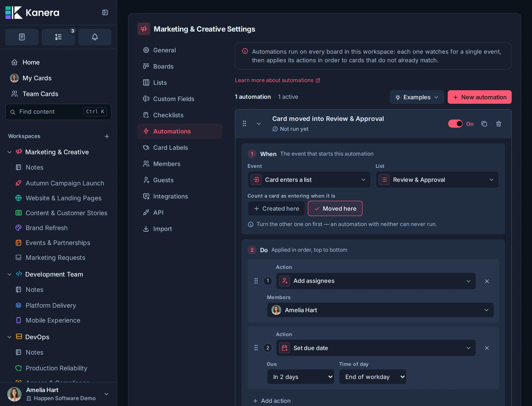Click Amelia Hart's avatar in the account footer

pos(14,394)
